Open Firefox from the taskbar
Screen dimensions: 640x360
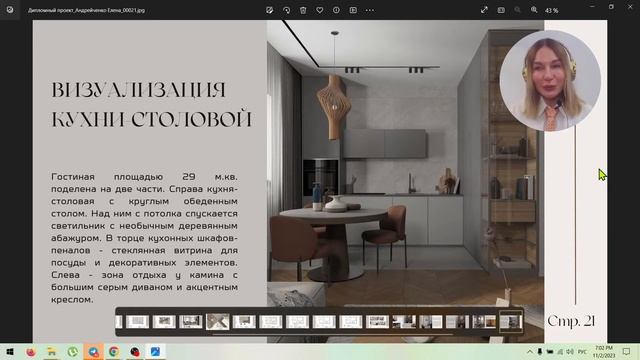pyautogui.click(x=31, y=352)
